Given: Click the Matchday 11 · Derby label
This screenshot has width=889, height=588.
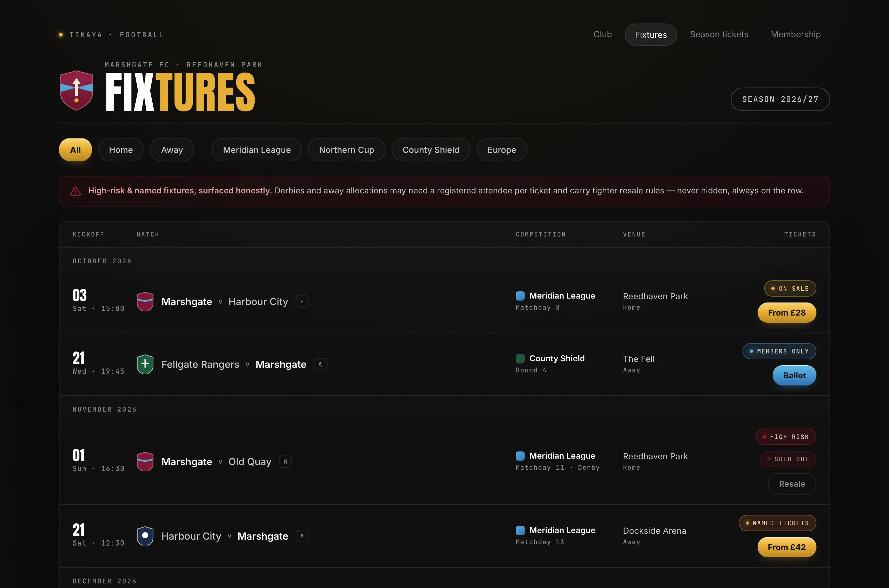Looking at the screenshot, I should [557, 467].
